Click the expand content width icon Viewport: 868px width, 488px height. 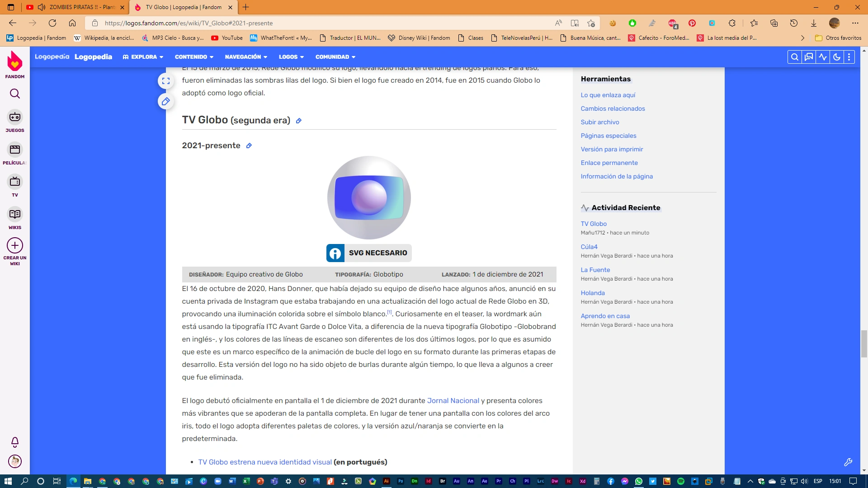(x=166, y=81)
